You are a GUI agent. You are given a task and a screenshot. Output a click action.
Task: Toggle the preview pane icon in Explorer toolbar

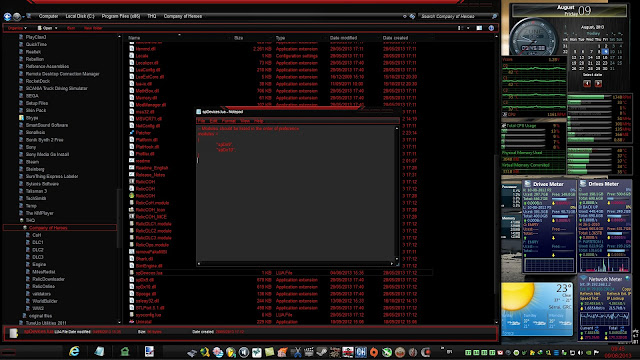tap(479, 28)
